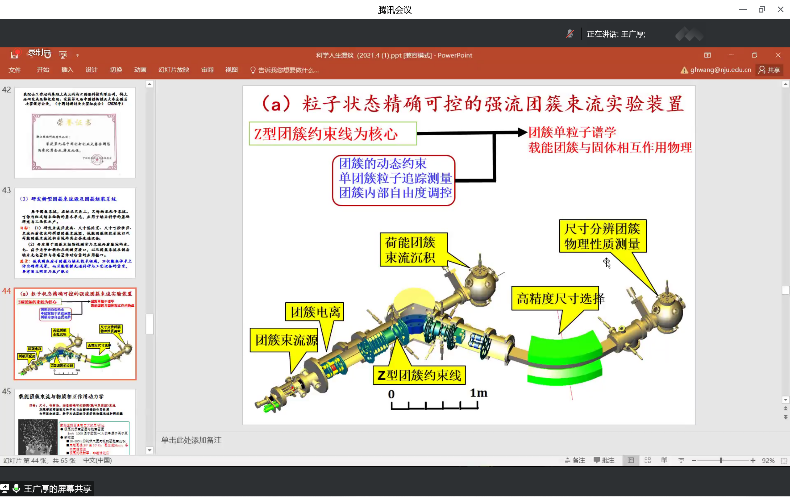Toggle the Notes (备注) pane button

tap(575, 460)
